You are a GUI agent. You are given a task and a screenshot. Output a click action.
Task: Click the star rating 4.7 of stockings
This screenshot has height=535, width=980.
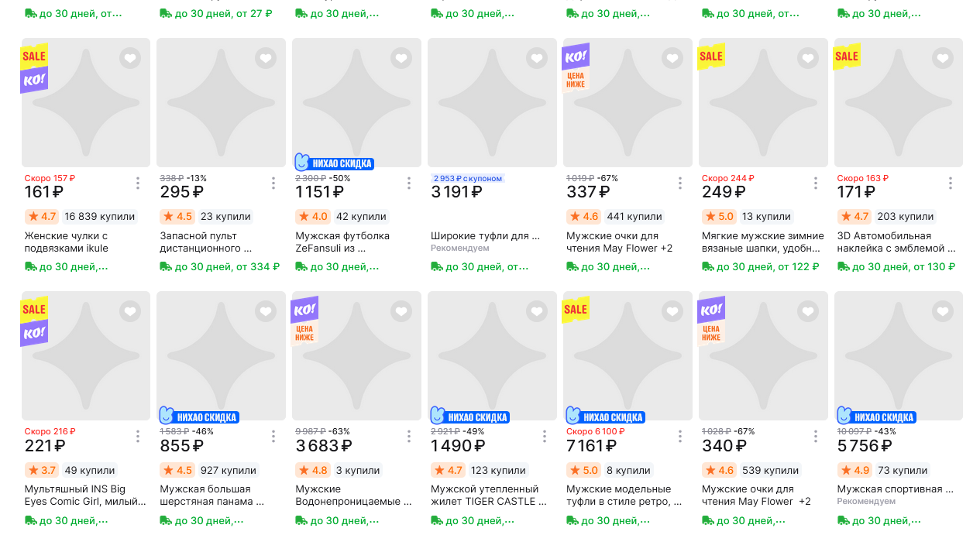(43, 217)
